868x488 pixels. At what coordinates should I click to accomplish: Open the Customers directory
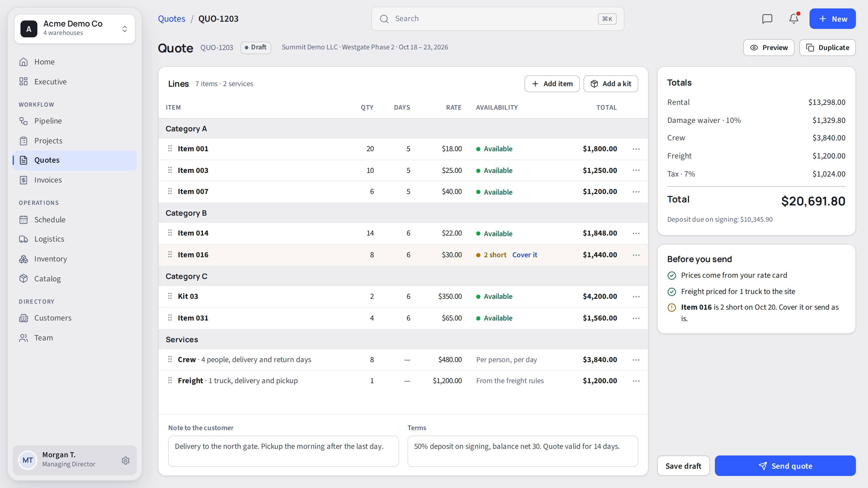pos(75,318)
